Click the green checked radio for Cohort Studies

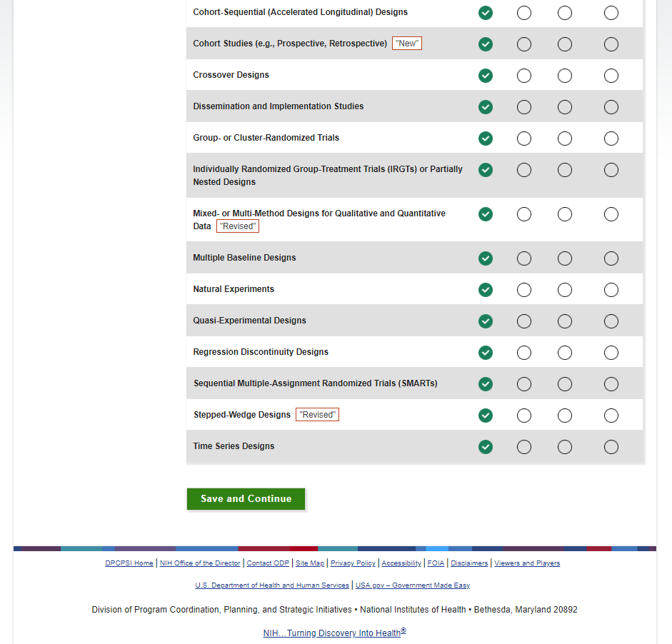coord(486,44)
